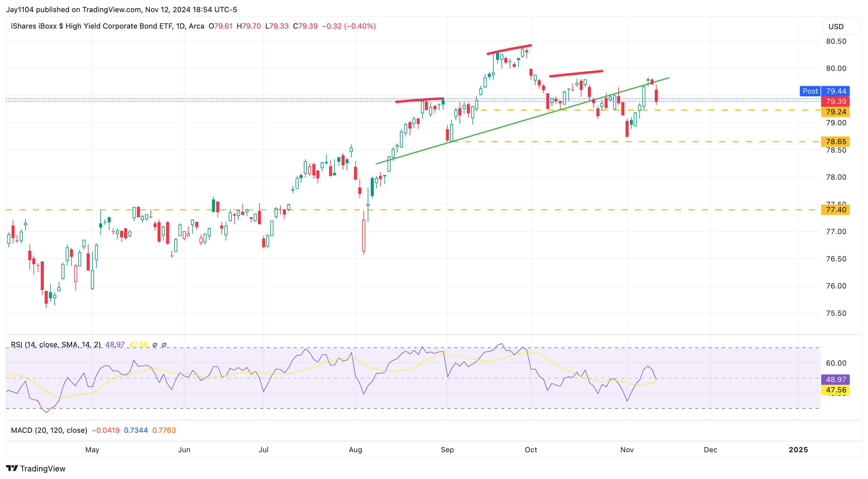The height and width of the screenshot is (479, 868).
Task: Click the Dec label on time axis
Action: pos(710,450)
